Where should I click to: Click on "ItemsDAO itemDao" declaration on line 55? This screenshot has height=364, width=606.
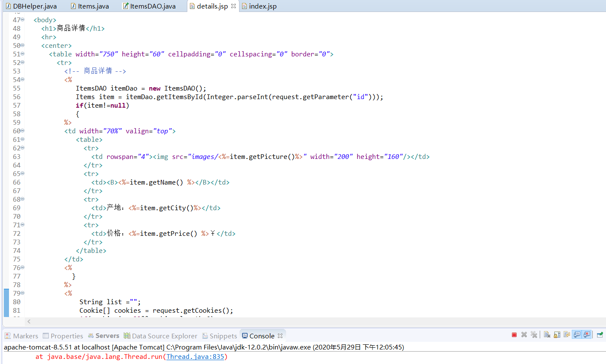coord(106,88)
